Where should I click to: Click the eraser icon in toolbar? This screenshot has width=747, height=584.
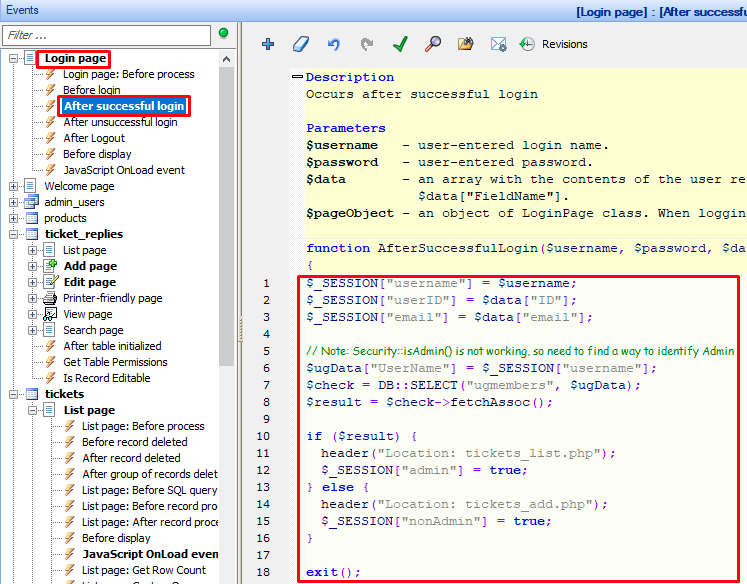coord(301,44)
